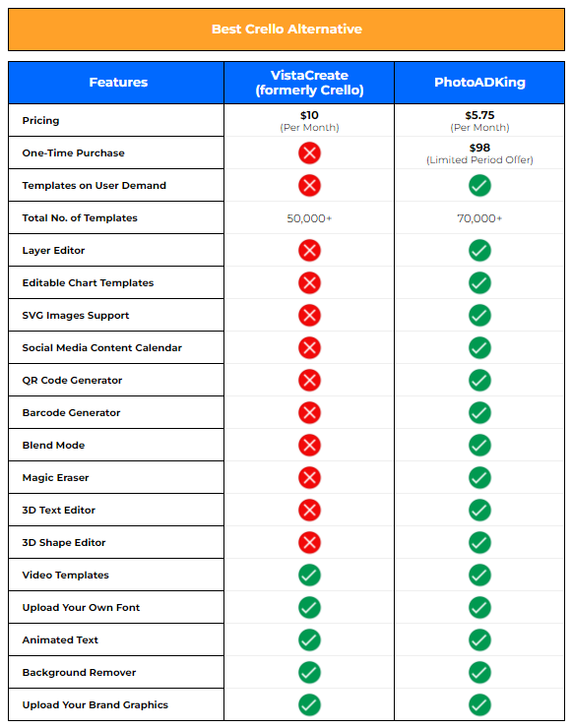Click the Social Media Content Calendar row label

(101, 347)
